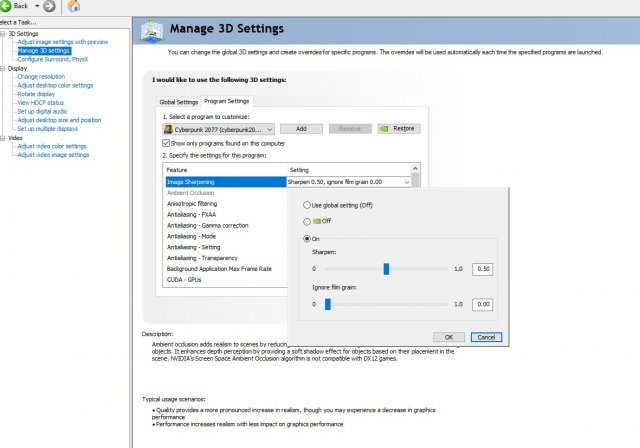The height and width of the screenshot is (448, 640).
Task: Select the On radio button
Action: pyautogui.click(x=307, y=238)
